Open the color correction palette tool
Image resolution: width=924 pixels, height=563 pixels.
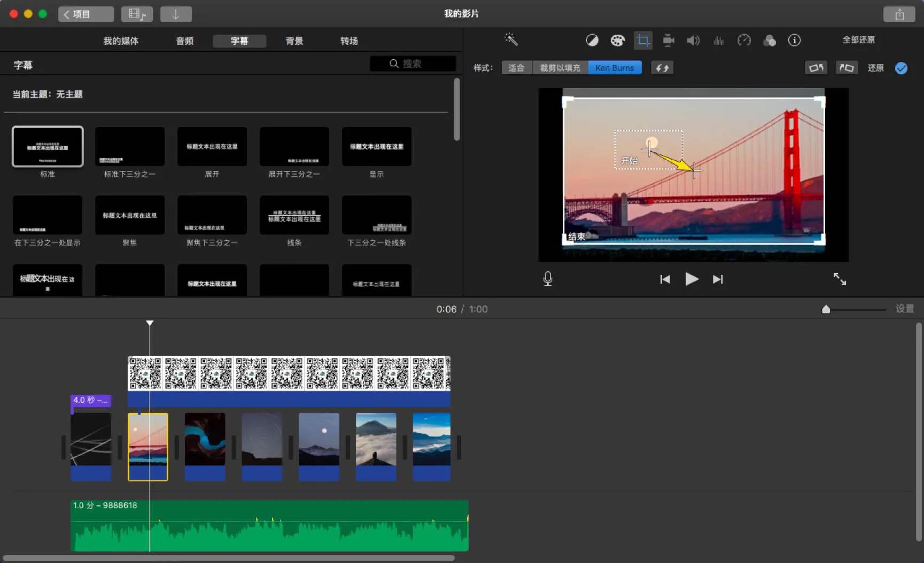tap(617, 41)
